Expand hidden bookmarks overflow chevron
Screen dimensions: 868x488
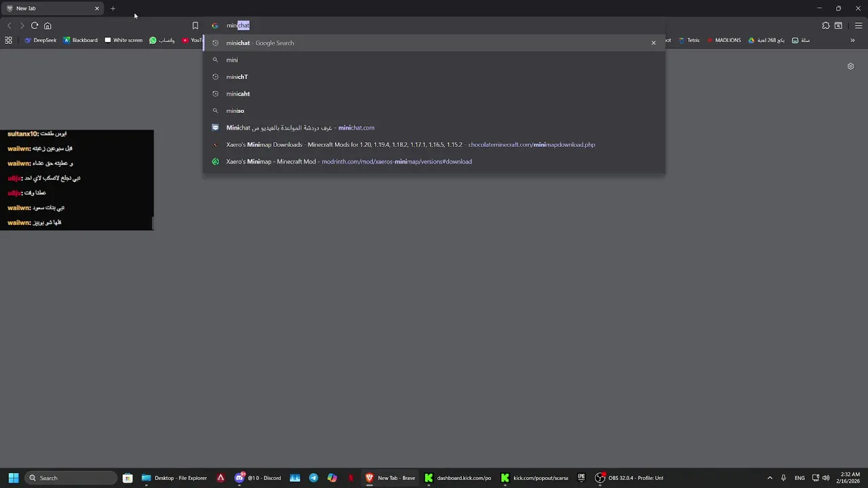[x=852, y=40]
